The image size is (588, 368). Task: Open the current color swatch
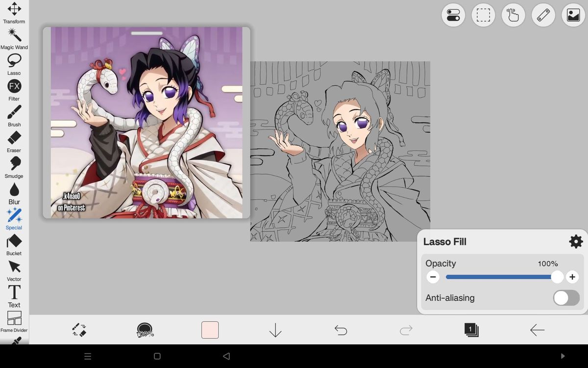tap(210, 330)
